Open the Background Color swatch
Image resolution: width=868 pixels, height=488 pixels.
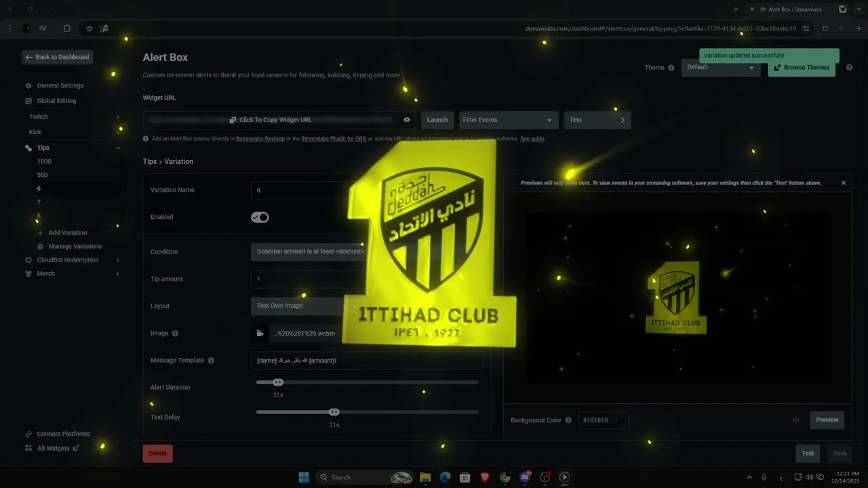(620, 420)
